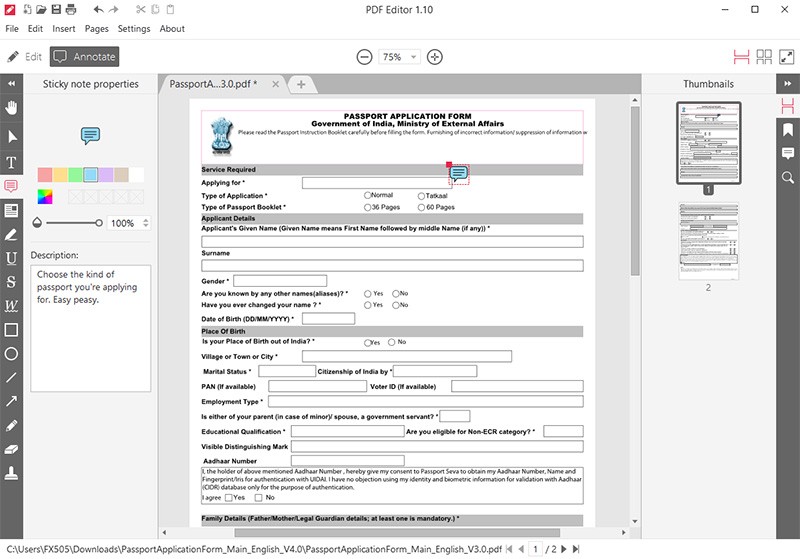Select the Ellipse shape tool
Screen dimensions: 800x559
pyautogui.click(x=11, y=353)
